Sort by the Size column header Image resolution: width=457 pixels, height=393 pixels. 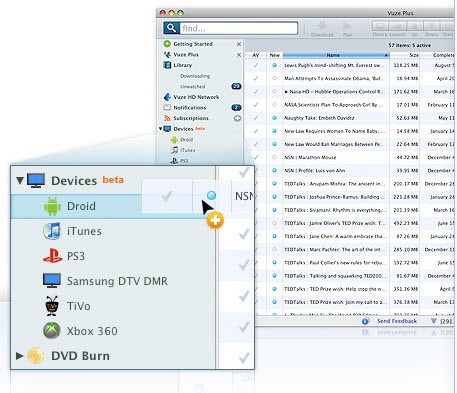(x=405, y=55)
